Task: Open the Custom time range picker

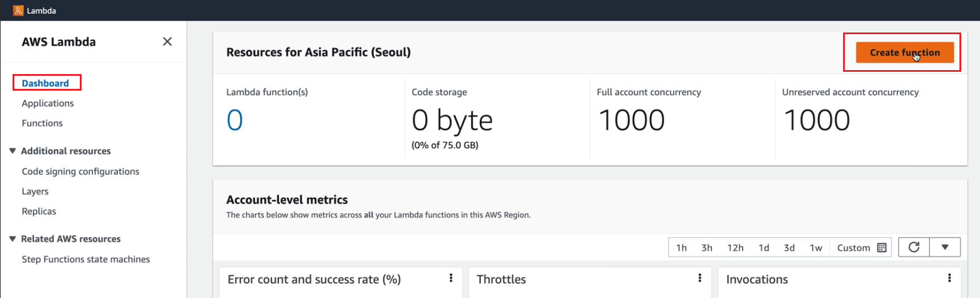Action: point(861,248)
